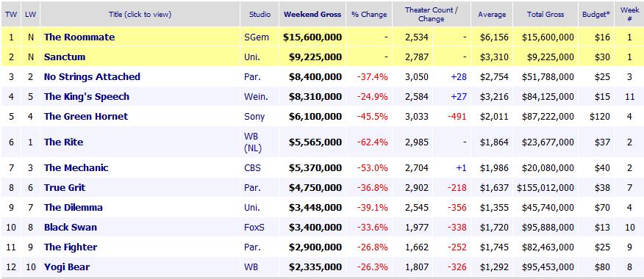Viewport: 644px width, 279px height.
Task: View The Fighter movie page
Action: click(x=71, y=247)
